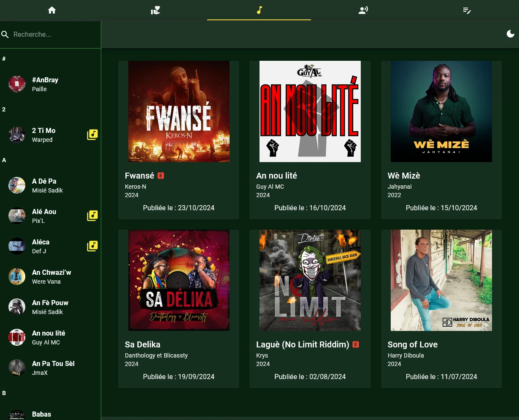Open the hand-heart donations tab
This screenshot has width=519, height=420.
(156, 10)
